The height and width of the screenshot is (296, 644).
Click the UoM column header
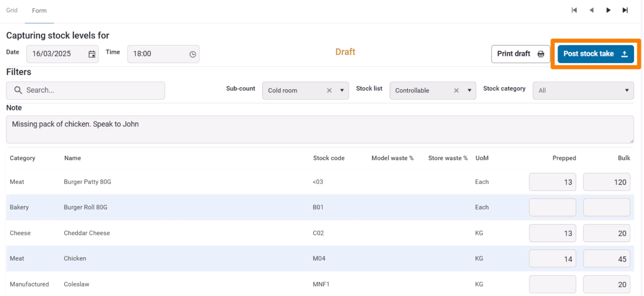click(x=482, y=158)
